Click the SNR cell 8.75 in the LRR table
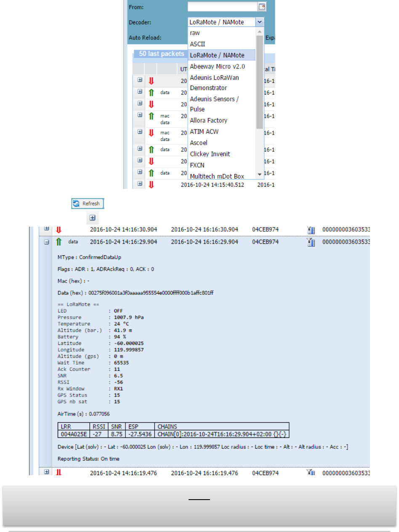 click(x=118, y=434)
